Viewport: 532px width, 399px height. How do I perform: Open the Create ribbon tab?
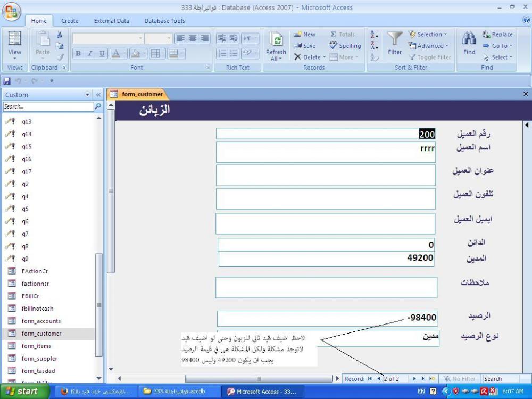click(70, 21)
